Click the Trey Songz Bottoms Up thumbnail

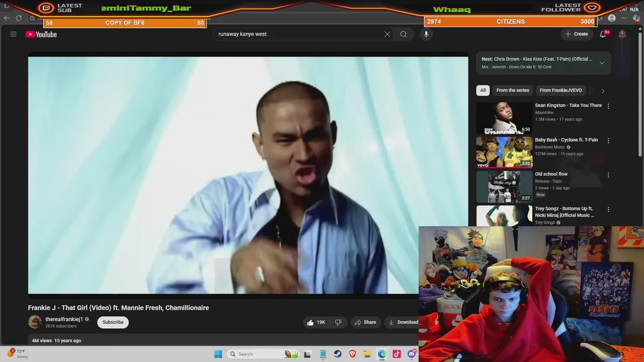click(x=504, y=216)
